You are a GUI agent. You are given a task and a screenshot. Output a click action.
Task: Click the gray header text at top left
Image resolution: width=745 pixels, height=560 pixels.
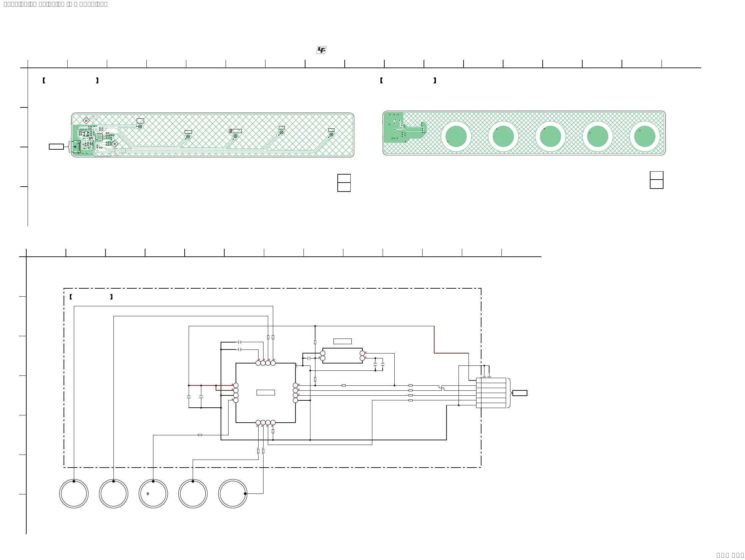point(56,4)
